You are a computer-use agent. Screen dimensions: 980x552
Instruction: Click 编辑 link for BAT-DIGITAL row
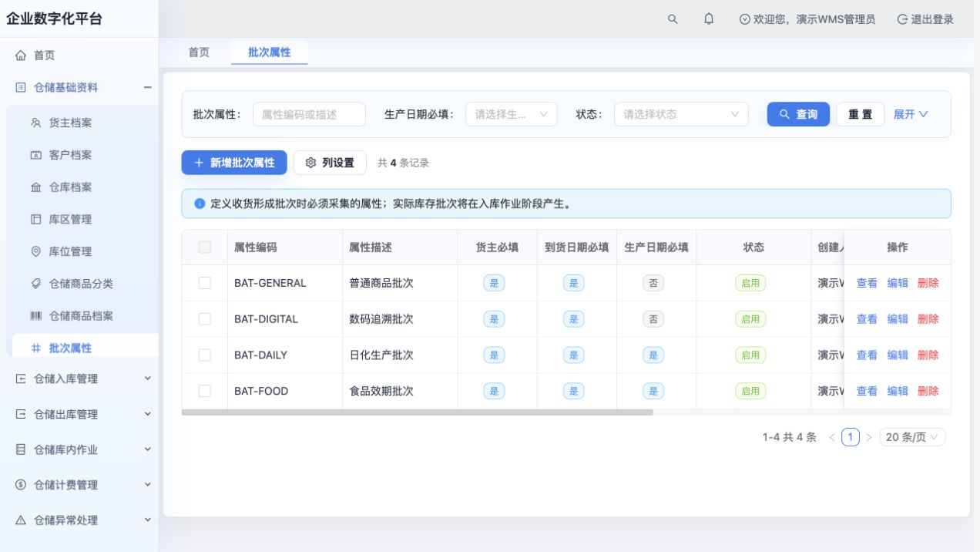click(898, 319)
